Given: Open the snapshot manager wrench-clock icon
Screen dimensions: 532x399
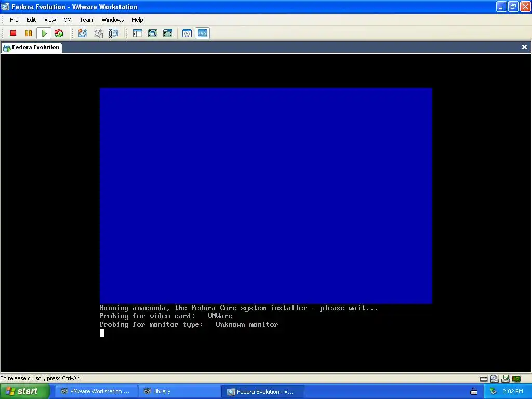Looking at the screenshot, I should point(113,33).
